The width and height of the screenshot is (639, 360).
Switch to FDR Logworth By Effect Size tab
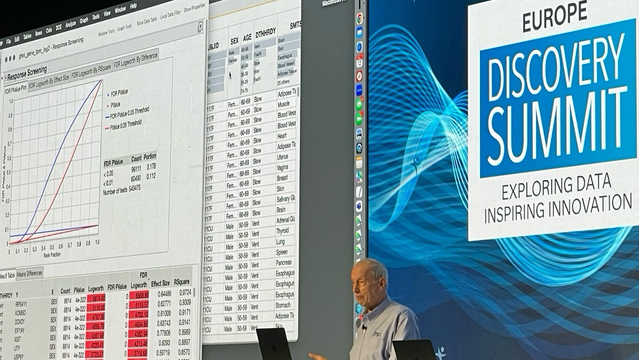[x=49, y=81]
